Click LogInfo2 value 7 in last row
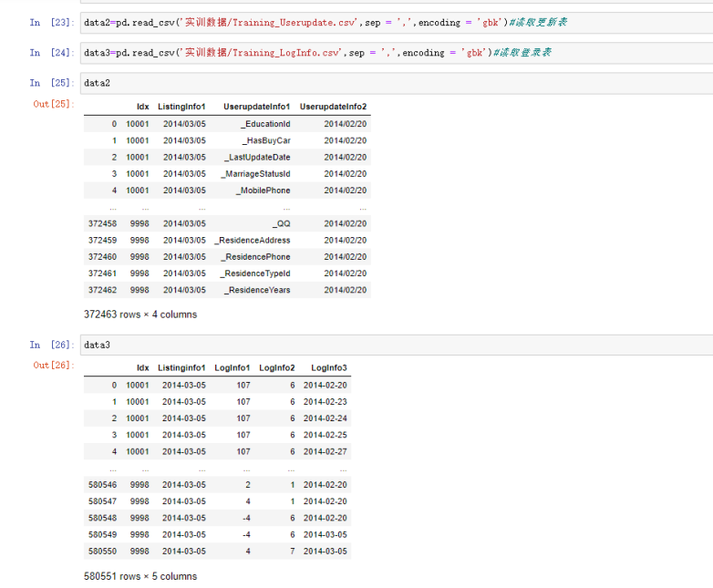The width and height of the screenshot is (713, 588). 293,552
